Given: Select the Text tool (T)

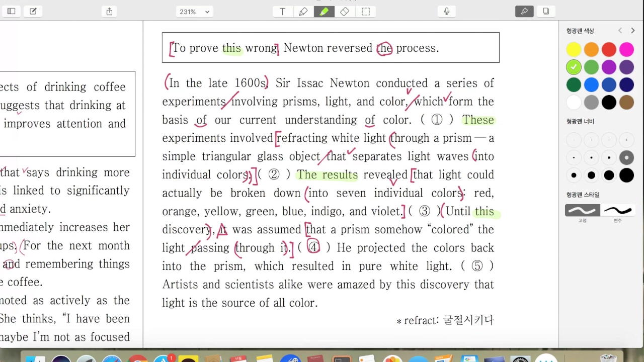Looking at the screenshot, I should click(x=283, y=12).
